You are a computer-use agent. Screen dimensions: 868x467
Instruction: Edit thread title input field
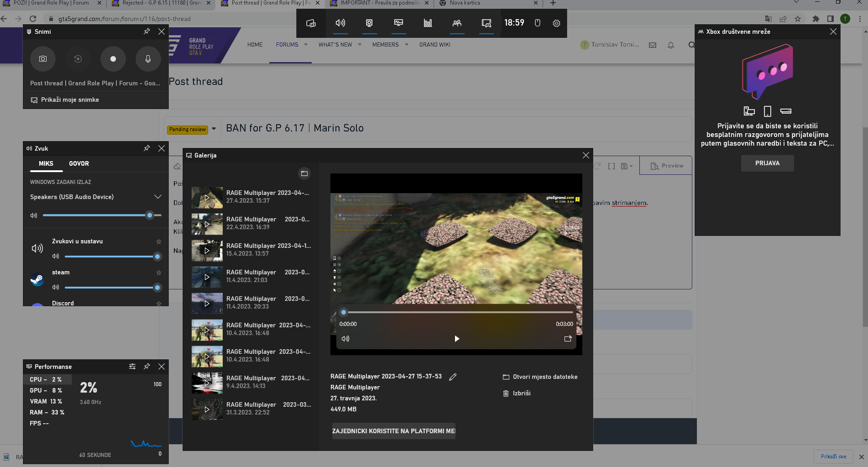(456, 128)
